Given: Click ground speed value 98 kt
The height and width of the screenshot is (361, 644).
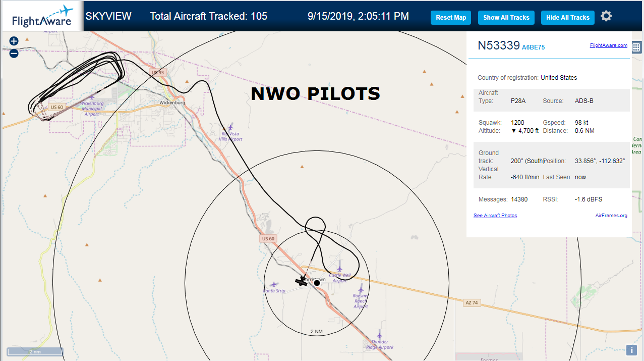Looking at the screenshot, I should click(x=581, y=123).
